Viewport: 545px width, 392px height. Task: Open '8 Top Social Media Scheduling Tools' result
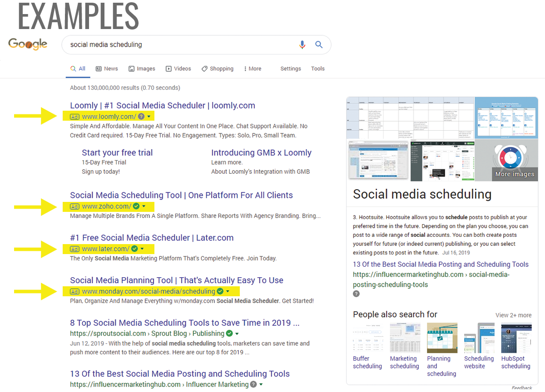coord(185,323)
